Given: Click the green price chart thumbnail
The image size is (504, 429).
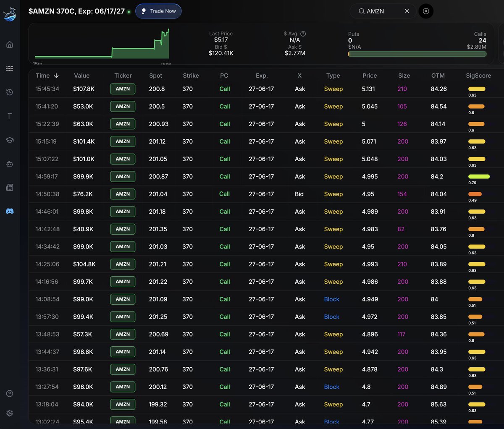Looking at the screenshot, I should point(102,44).
